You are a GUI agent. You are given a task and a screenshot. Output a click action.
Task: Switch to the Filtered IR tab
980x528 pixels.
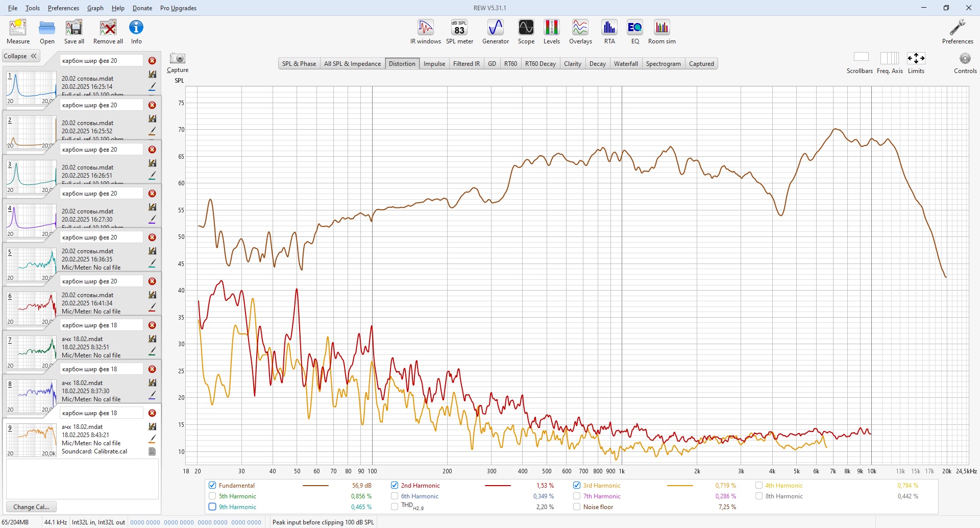click(x=467, y=64)
